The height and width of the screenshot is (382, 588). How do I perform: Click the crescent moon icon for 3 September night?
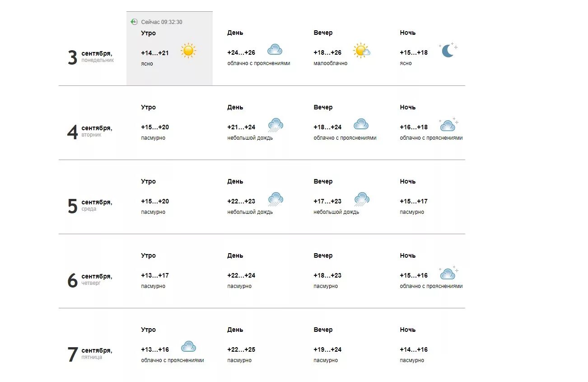coord(448,50)
